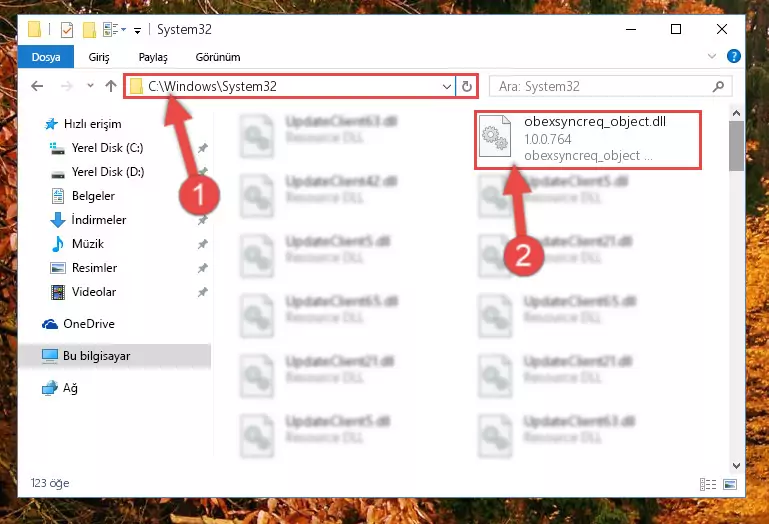This screenshot has height=524, width=769.
Task: Go up one folder level
Action: click(x=111, y=86)
